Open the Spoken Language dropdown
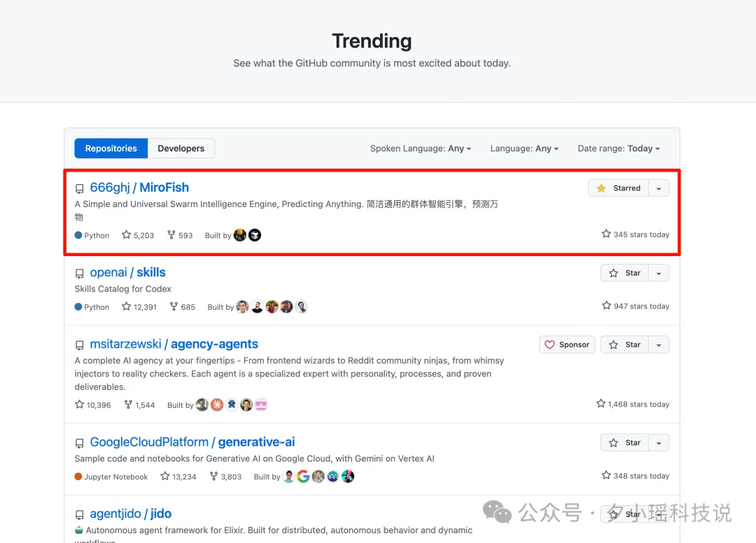This screenshot has height=543, width=756. pos(420,148)
